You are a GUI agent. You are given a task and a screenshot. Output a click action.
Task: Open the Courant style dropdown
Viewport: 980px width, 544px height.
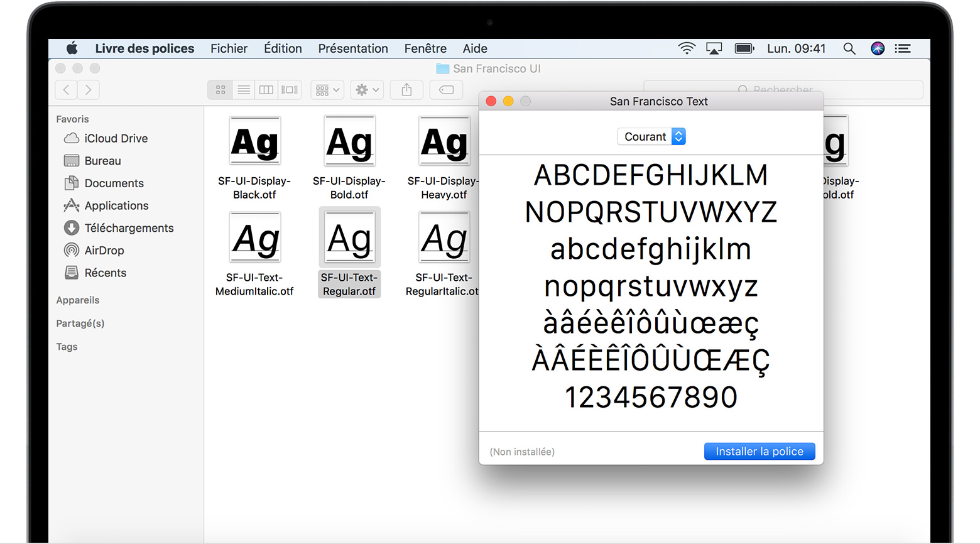651,136
